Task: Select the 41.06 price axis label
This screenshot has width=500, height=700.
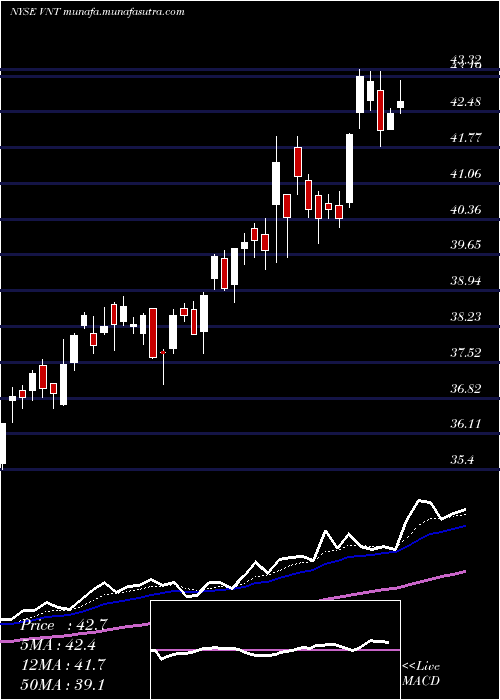Action: pyautogui.click(x=466, y=173)
